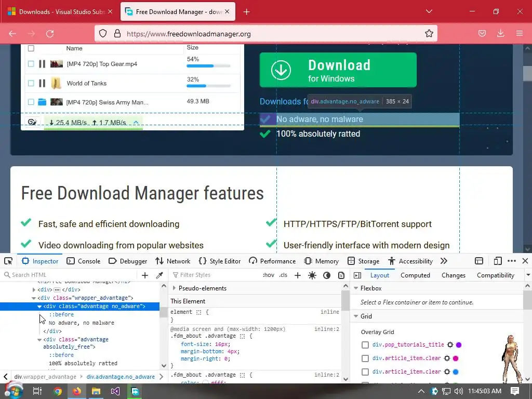Go back to the previous page
Viewport: 532px width, 399px height.
point(12,34)
